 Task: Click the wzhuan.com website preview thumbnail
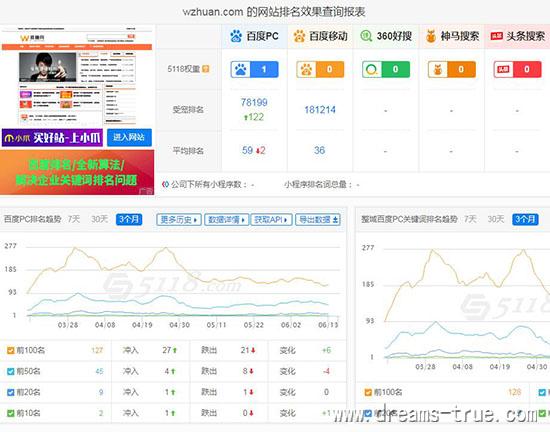point(77,75)
